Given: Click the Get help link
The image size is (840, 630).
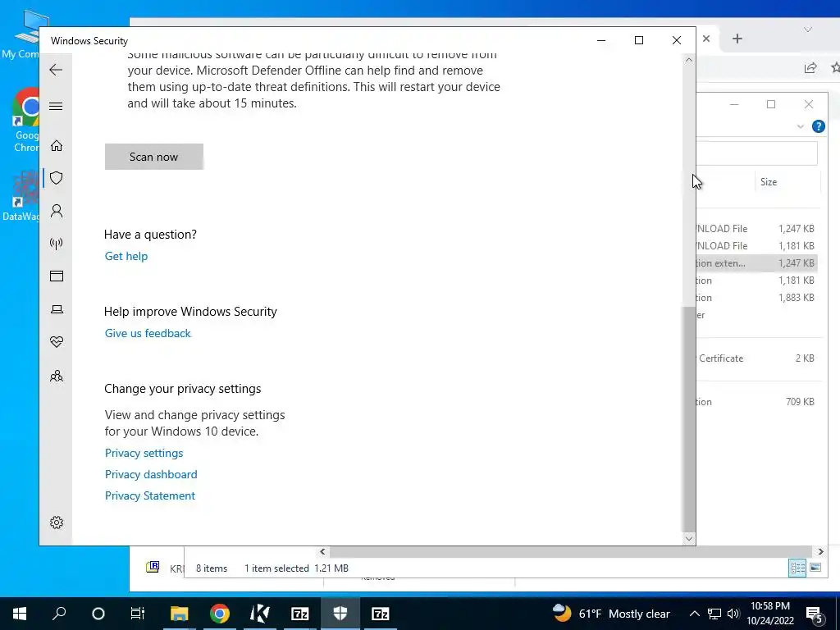Looking at the screenshot, I should click(126, 256).
